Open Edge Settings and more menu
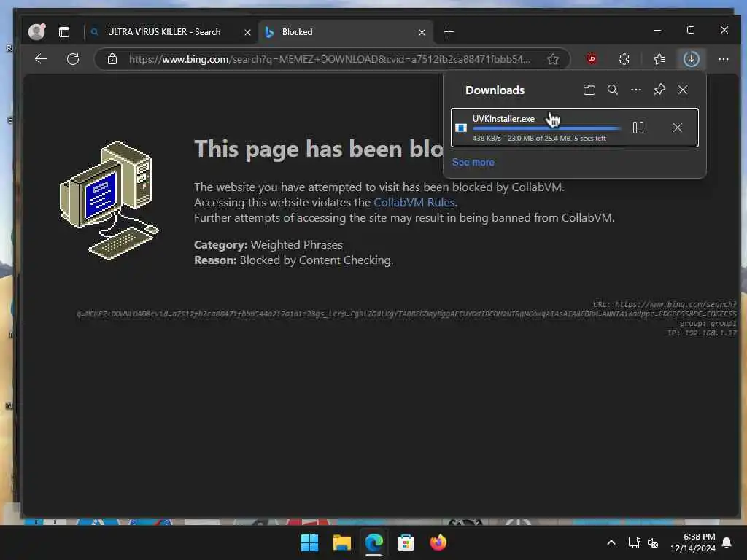 (723, 59)
